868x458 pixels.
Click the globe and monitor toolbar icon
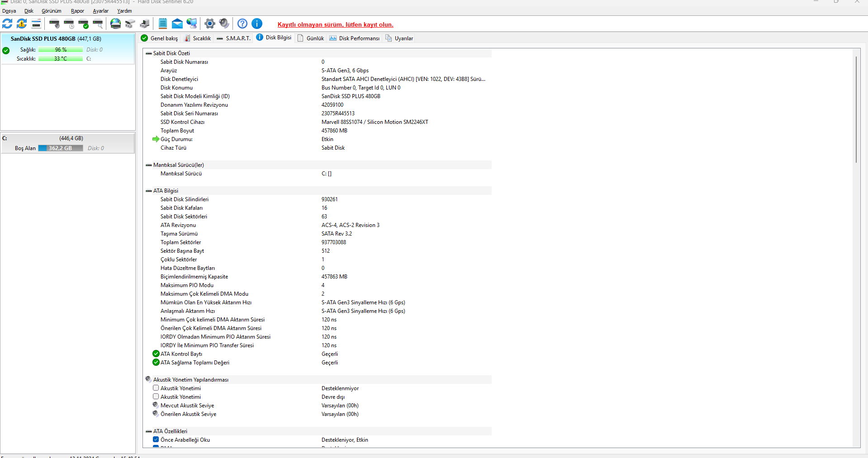pos(192,24)
